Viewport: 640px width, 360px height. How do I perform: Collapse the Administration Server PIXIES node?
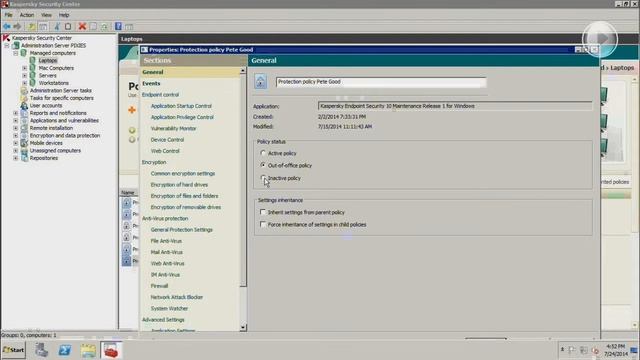(x=7, y=45)
